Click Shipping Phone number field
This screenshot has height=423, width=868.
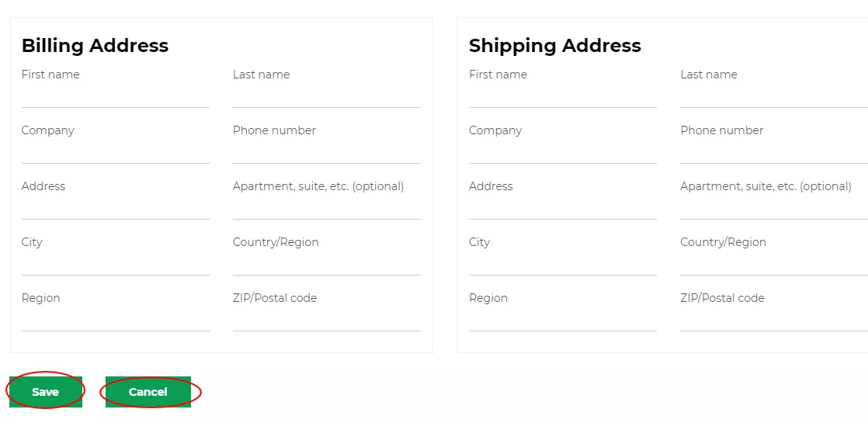pyautogui.click(x=773, y=152)
